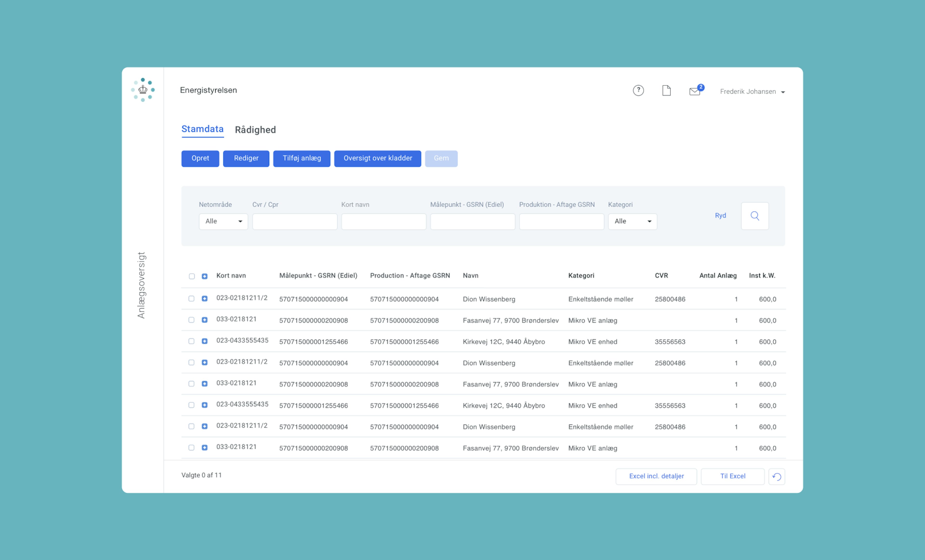The width and height of the screenshot is (925, 560).
Task: Export with Excel incl. detaljer button
Action: [656, 476]
